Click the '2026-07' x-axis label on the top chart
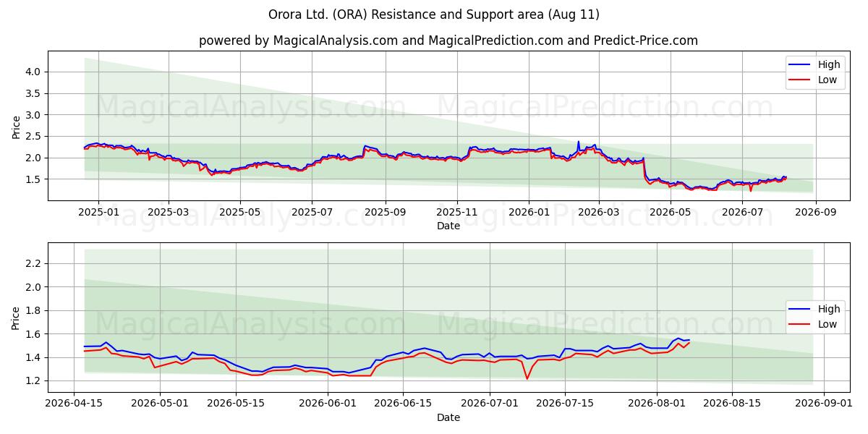Screen dimensions: 868x434 [x=743, y=213]
